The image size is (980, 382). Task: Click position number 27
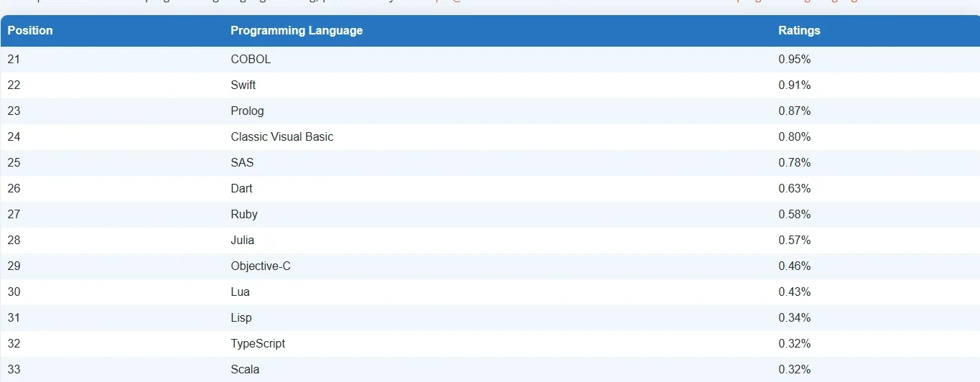click(14, 215)
